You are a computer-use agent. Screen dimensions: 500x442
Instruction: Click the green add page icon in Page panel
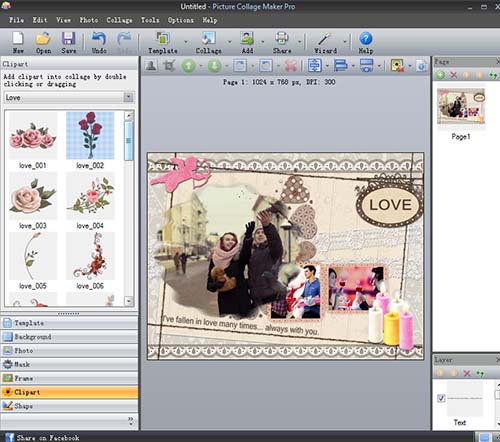440,75
